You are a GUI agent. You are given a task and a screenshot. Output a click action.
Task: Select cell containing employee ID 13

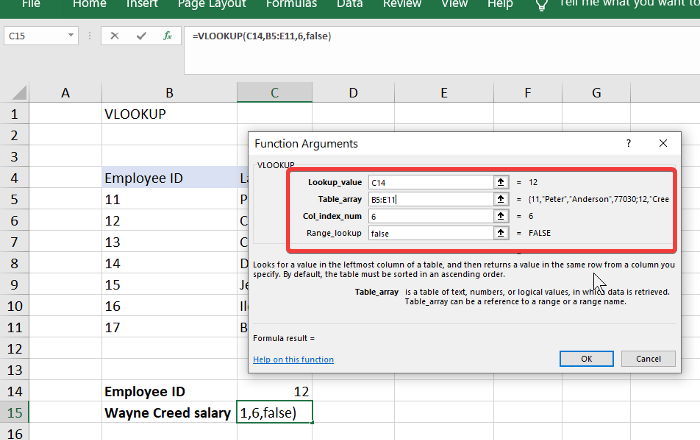pyautogui.click(x=169, y=242)
